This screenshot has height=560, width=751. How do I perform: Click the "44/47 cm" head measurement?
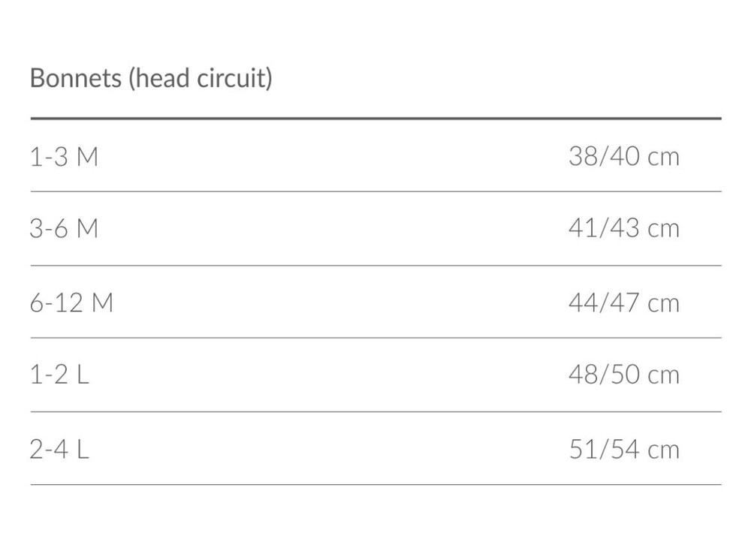coord(623,303)
